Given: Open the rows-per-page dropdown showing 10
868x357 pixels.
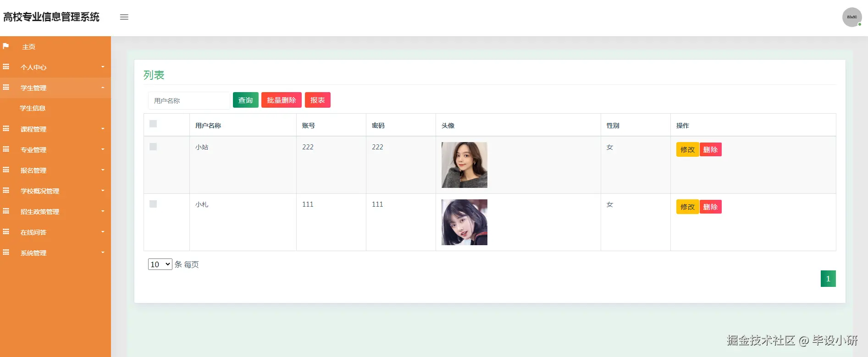Looking at the screenshot, I should click(x=160, y=264).
